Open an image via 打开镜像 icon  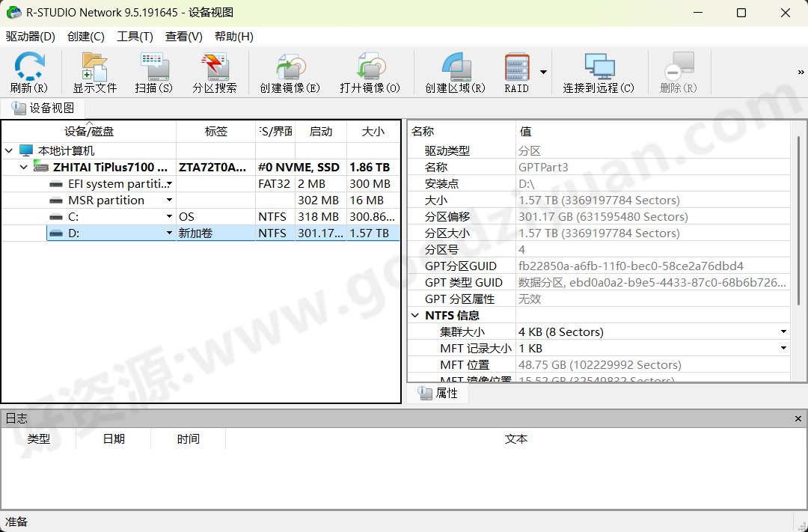(x=371, y=71)
